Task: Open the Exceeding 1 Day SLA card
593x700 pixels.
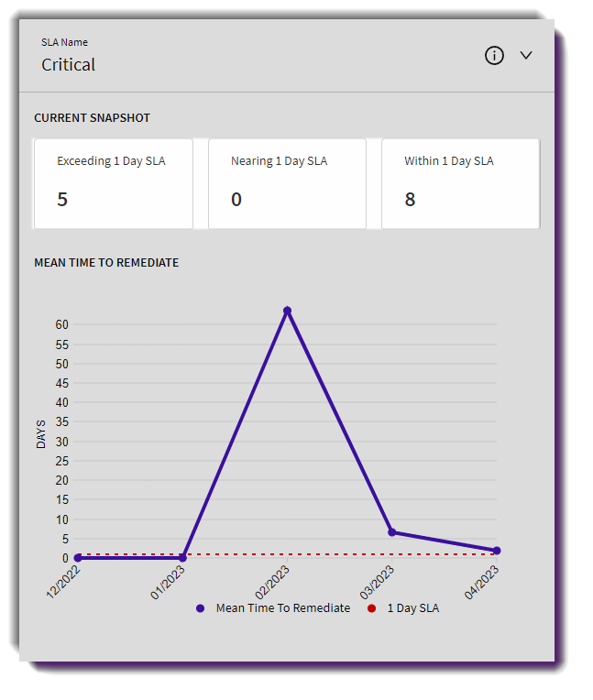Action: 114,183
